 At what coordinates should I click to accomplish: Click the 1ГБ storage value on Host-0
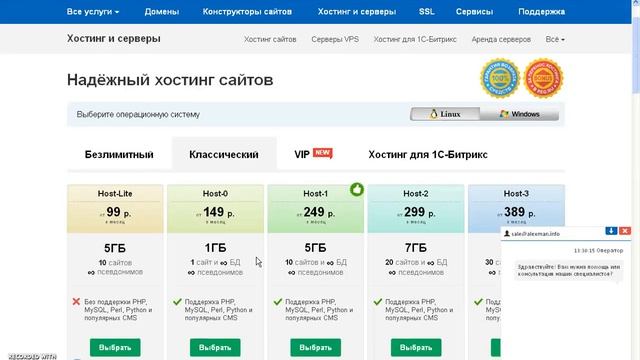pyautogui.click(x=215, y=248)
